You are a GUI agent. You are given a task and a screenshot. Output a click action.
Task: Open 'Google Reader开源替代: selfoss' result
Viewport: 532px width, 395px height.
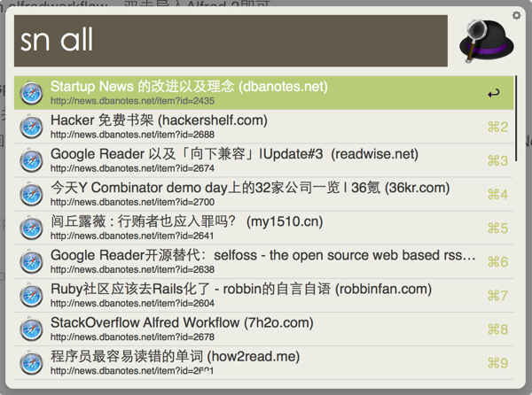[x=263, y=262]
